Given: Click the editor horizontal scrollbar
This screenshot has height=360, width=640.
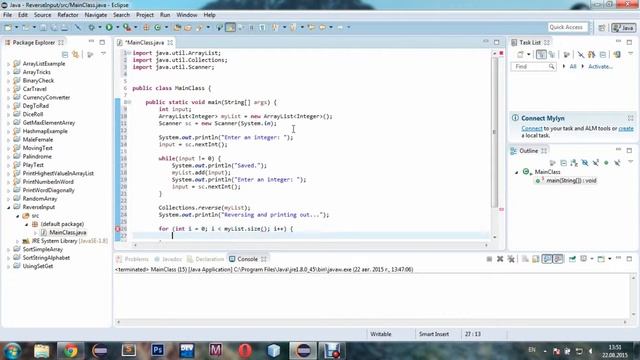Looking at the screenshot, I should [311, 245].
